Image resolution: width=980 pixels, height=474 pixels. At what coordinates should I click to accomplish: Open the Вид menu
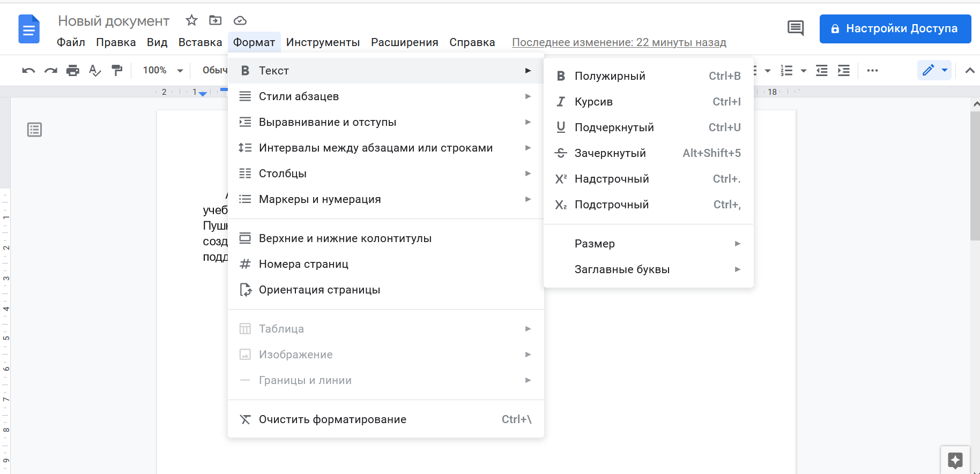point(157,42)
